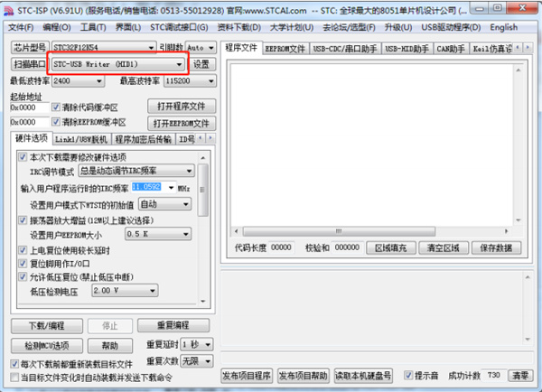Toggle 清除EEPROM缓冲区 checkbox
Viewport: 542px width, 392px height.
click(x=56, y=122)
